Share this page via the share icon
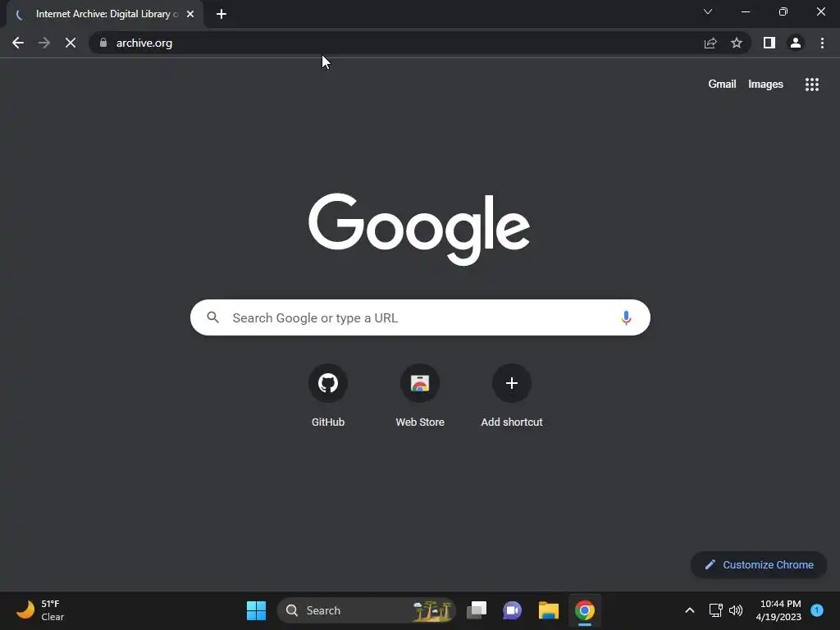The height and width of the screenshot is (630, 840). click(710, 43)
